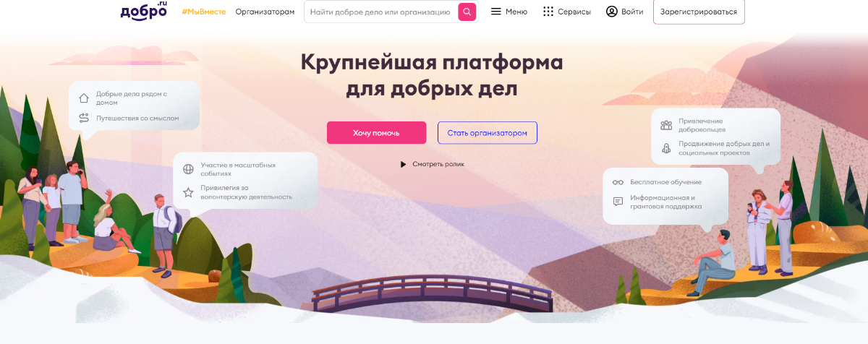Viewport: 868px width, 344px height.
Task: Open the Сервисы grid icon
Action: [x=548, y=12]
